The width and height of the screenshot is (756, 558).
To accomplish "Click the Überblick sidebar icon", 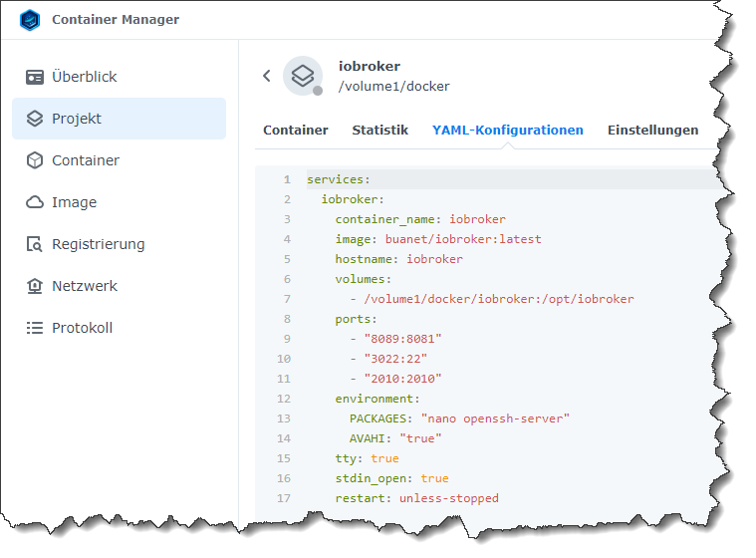I will [x=35, y=77].
